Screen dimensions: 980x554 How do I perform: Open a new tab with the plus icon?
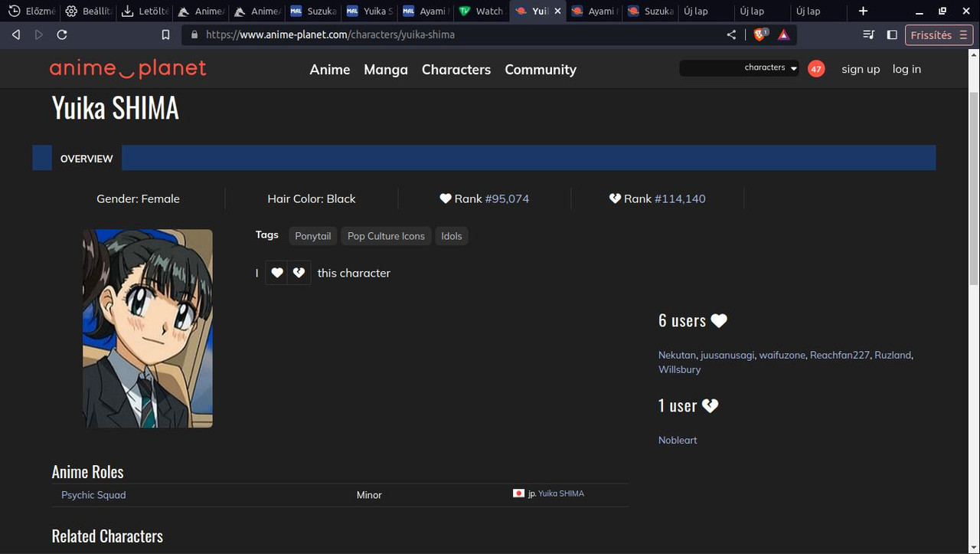click(x=863, y=11)
